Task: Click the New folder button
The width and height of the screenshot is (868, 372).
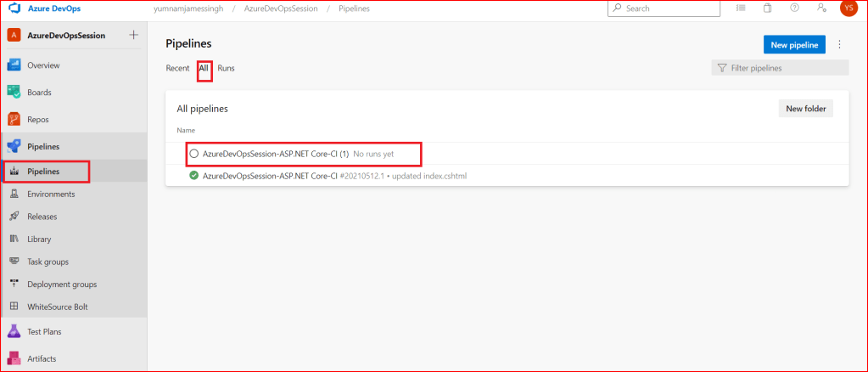Action: [805, 109]
